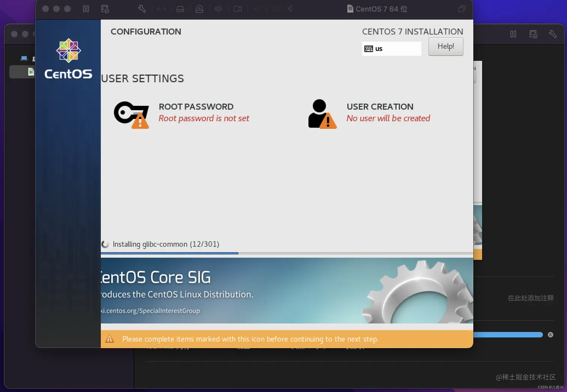The width and height of the screenshot is (567, 392).
Task: Click the USER SETTINGS heading
Action: pos(142,78)
